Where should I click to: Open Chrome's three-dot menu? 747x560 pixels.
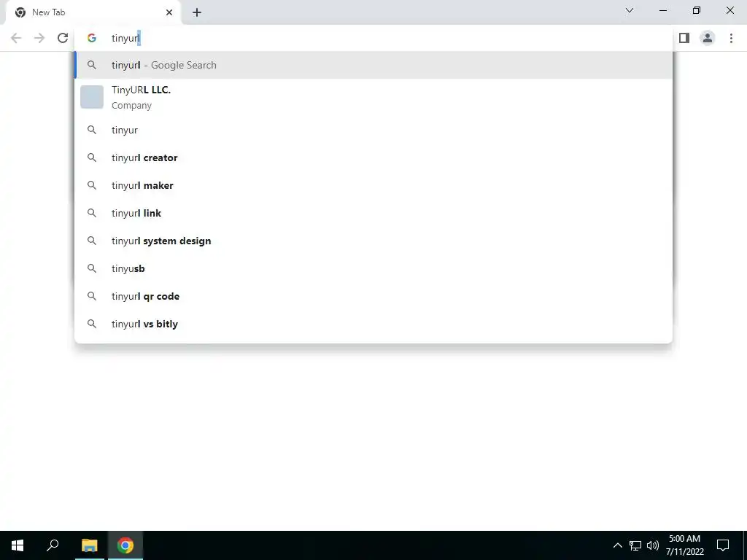[731, 38]
